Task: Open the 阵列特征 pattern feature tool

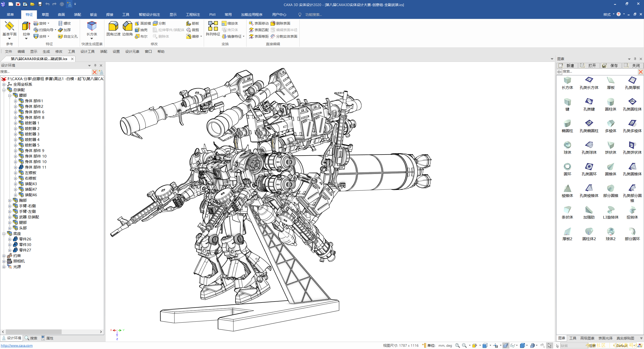Action: (213, 29)
